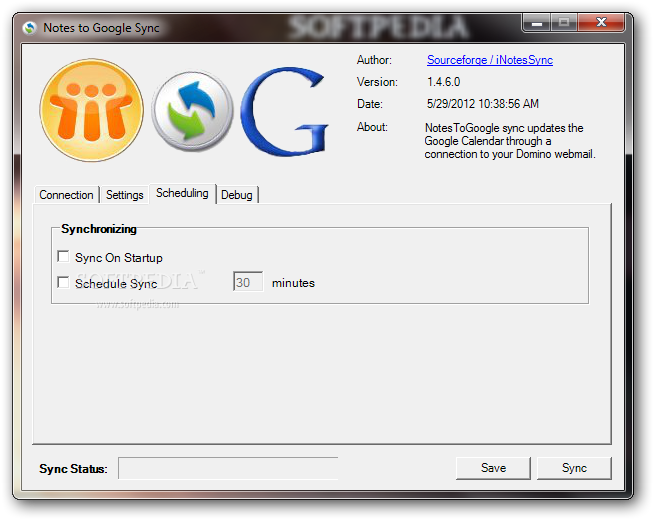
Task: Click the minutes interval field showing 30
Action: (x=248, y=282)
